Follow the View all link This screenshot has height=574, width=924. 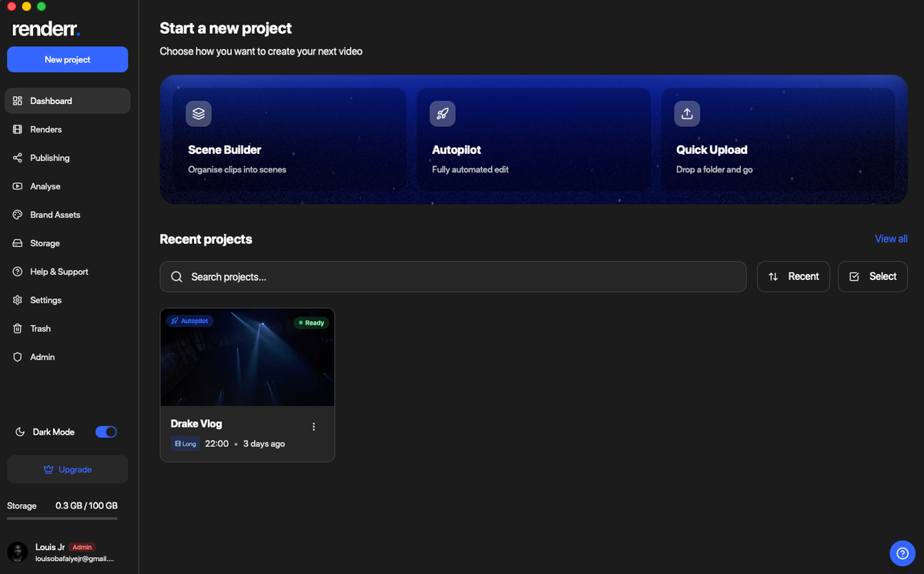(891, 239)
